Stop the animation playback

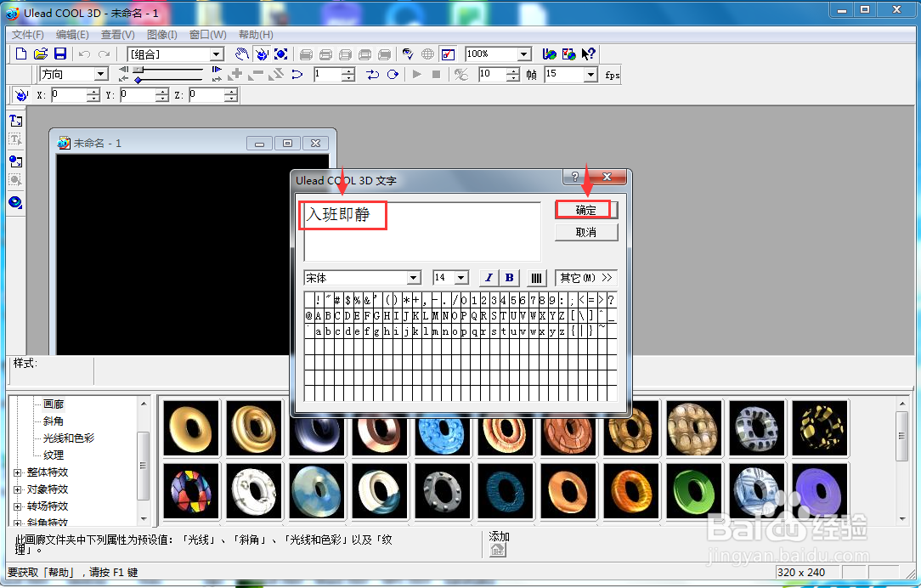pos(436,74)
